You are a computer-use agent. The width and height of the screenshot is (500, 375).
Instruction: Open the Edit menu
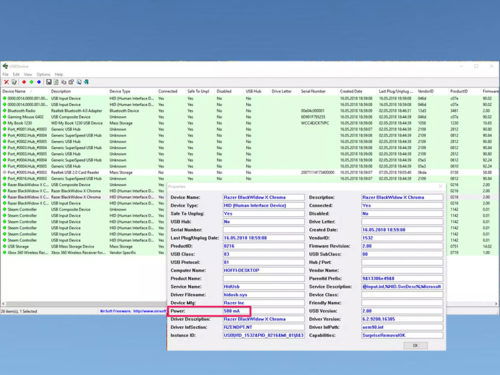click(16, 74)
